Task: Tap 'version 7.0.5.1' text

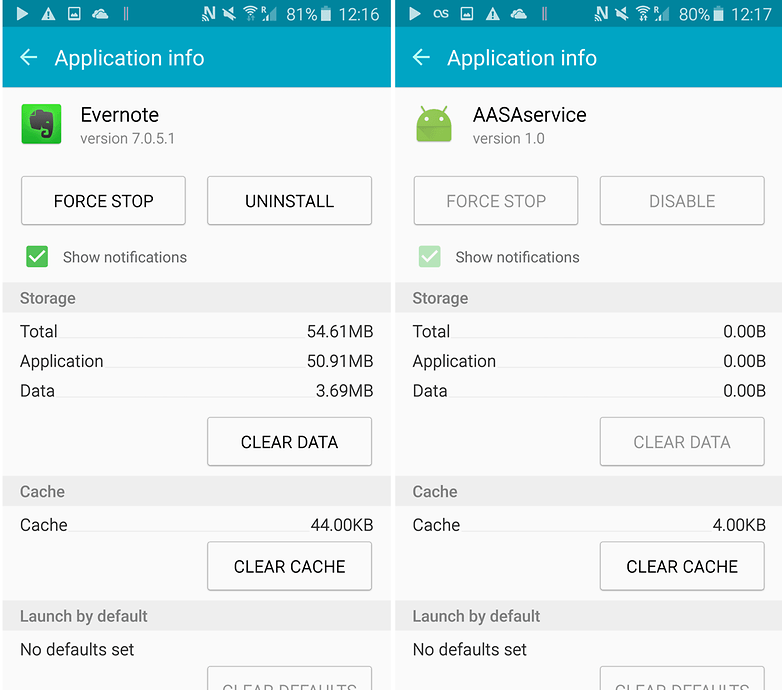Action: click(128, 138)
